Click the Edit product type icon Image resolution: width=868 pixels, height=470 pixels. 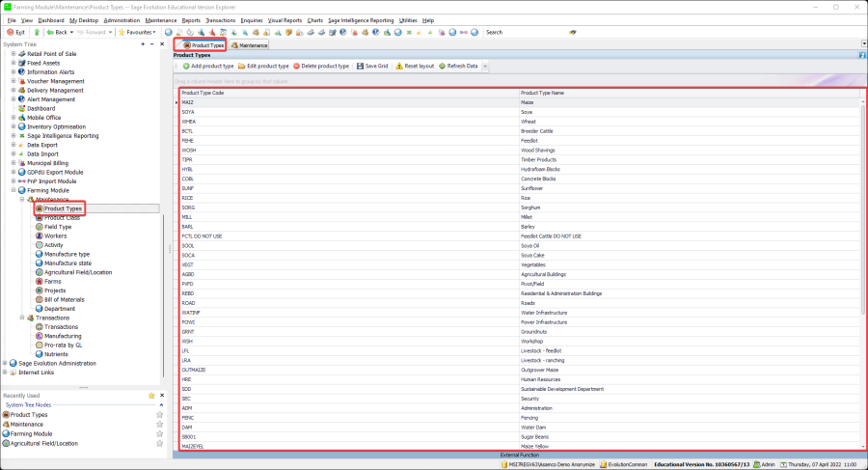(241, 66)
